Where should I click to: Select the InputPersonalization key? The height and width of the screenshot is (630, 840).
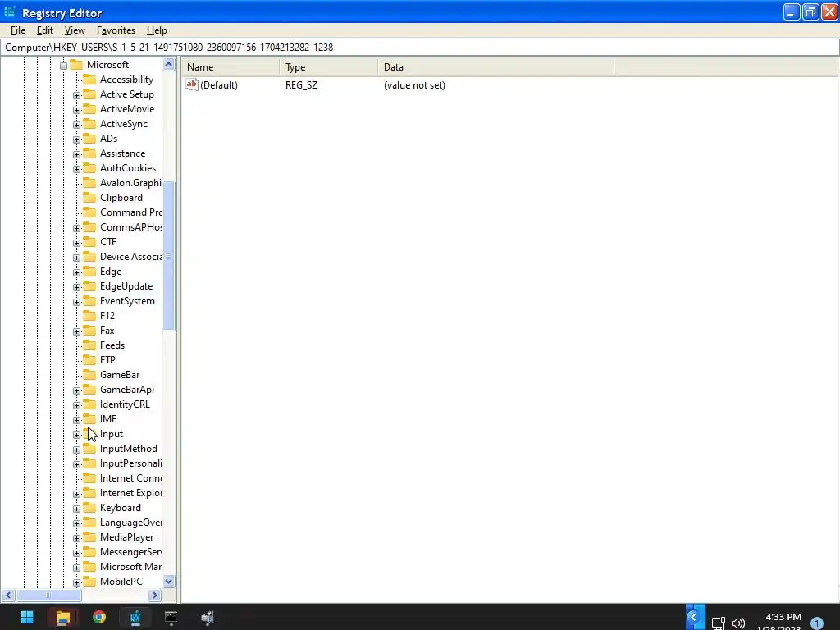pyautogui.click(x=130, y=463)
